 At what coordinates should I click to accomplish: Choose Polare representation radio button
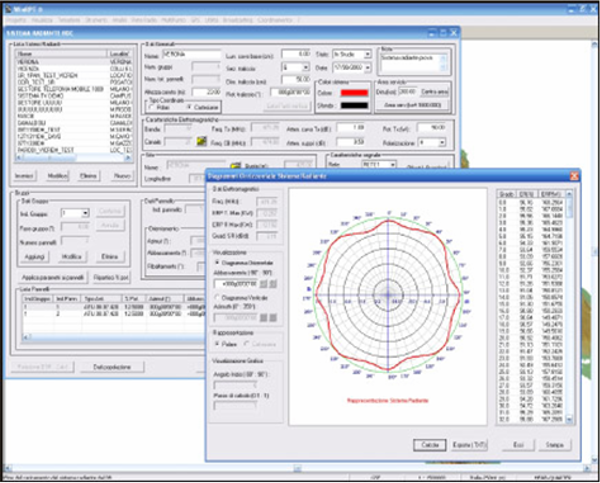point(217,344)
